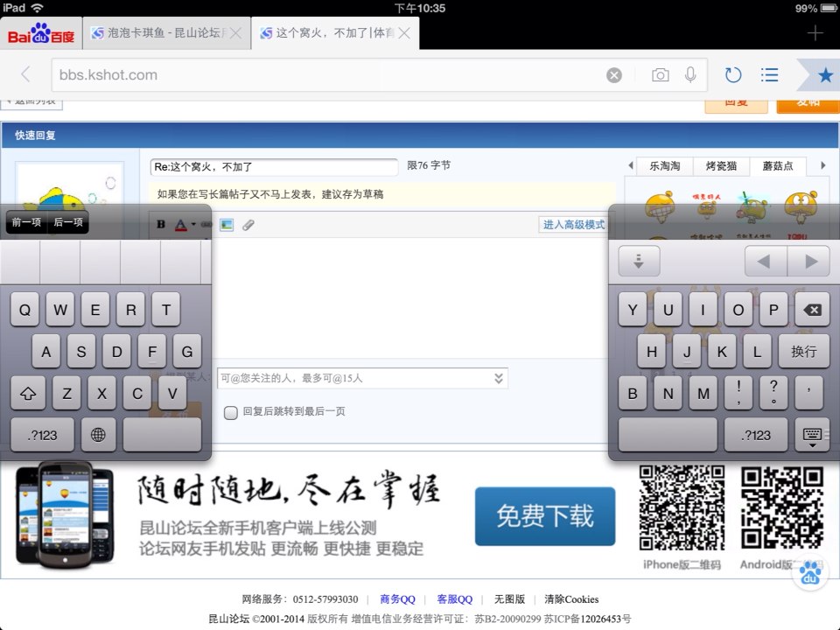Click 清除Cookies link

571,599
